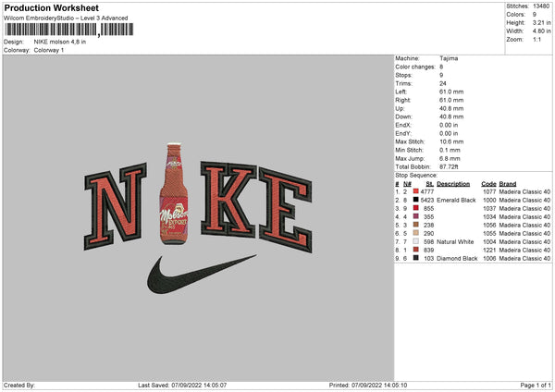The height and width of the screenshot is (392, 555).
Task: Click the embroidered letter N in the preview
Action: [116, 206]
